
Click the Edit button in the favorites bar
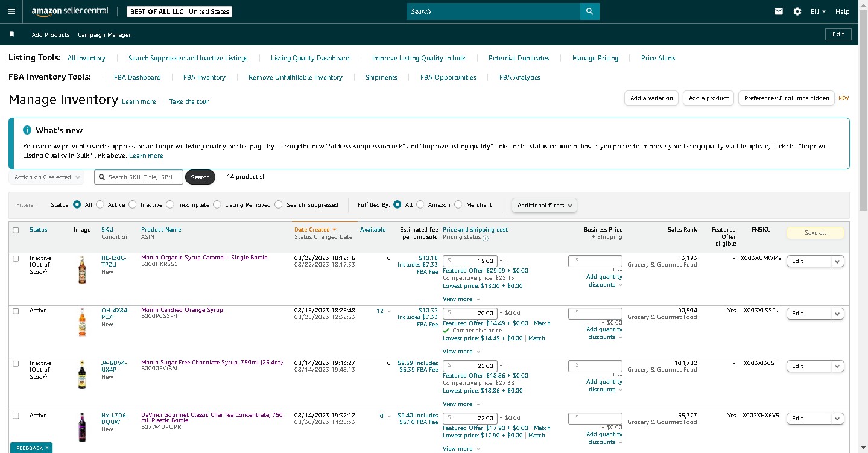coord(838,34)
